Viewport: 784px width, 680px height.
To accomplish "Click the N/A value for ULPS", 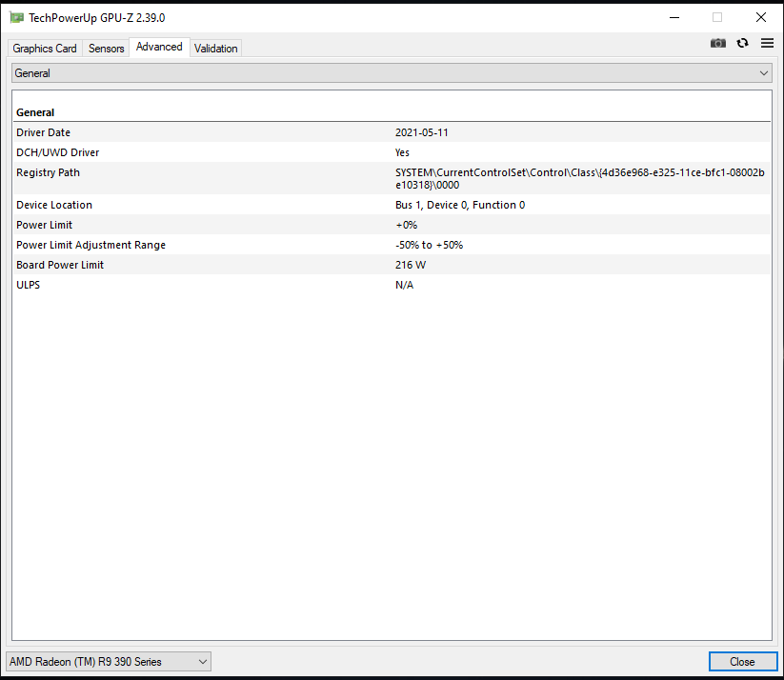I will click(404, 285).
